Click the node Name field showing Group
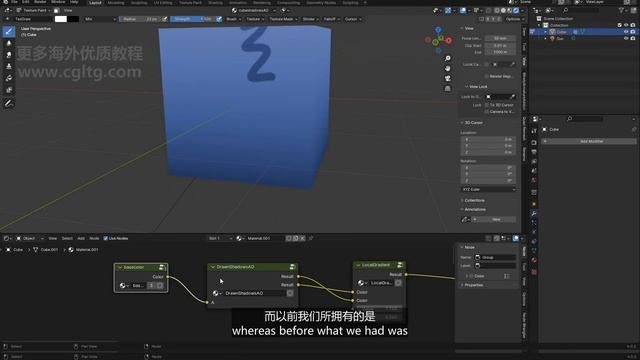This screenshot has height=360, width=640. point(495,258)
